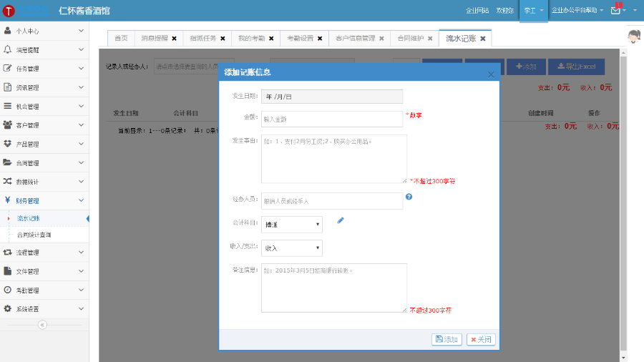Screen dimensions: 644x362
Task: Click the edit icon beside 任务管理
Action: click(x=7, y=68)
